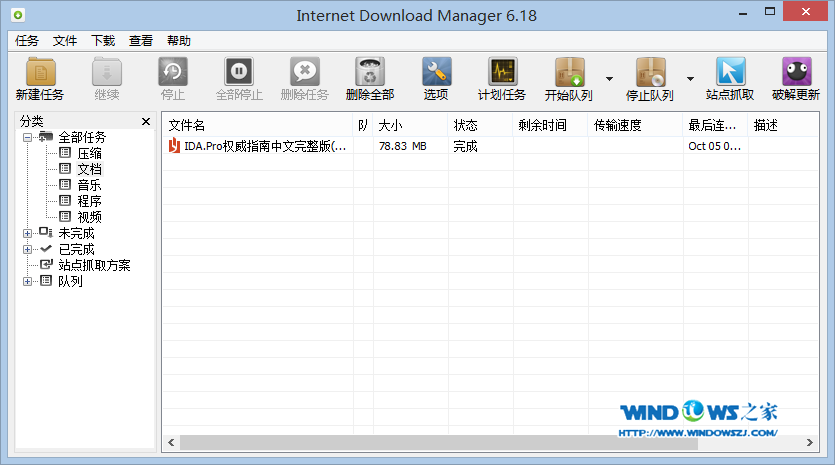Select the 队列 tree item
This screenshot has width=835, height=465.
[70, 281]
